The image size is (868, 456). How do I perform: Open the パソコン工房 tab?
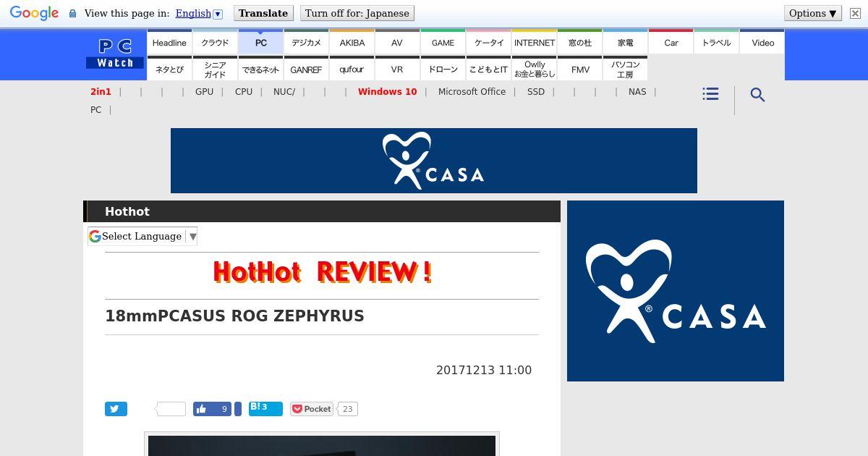tap(625, 69)
